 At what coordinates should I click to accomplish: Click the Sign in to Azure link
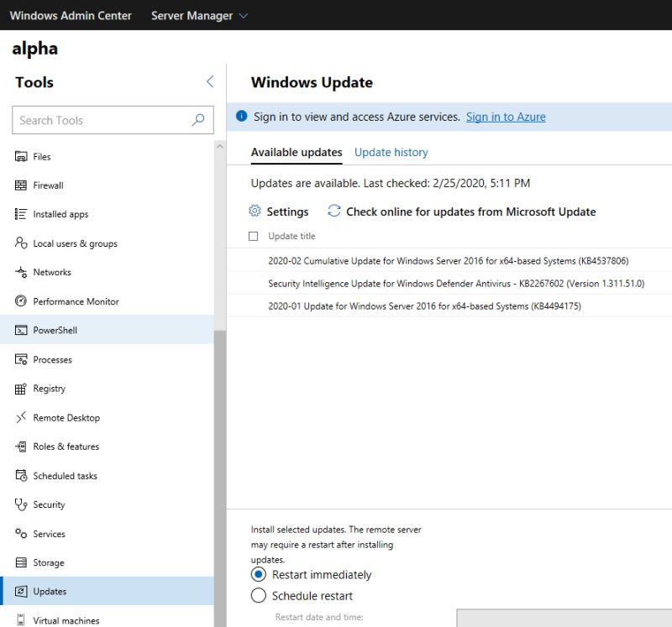505,117
